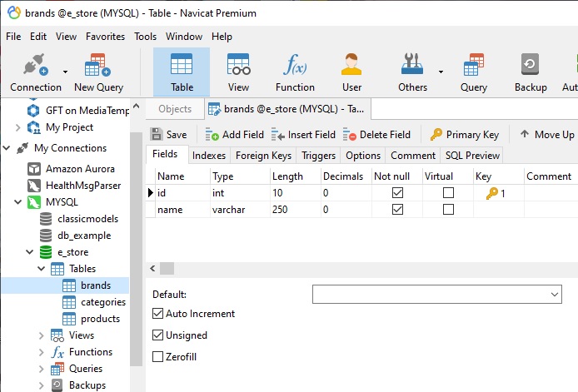Open the Connection dropdown arrow

point(65,72)
